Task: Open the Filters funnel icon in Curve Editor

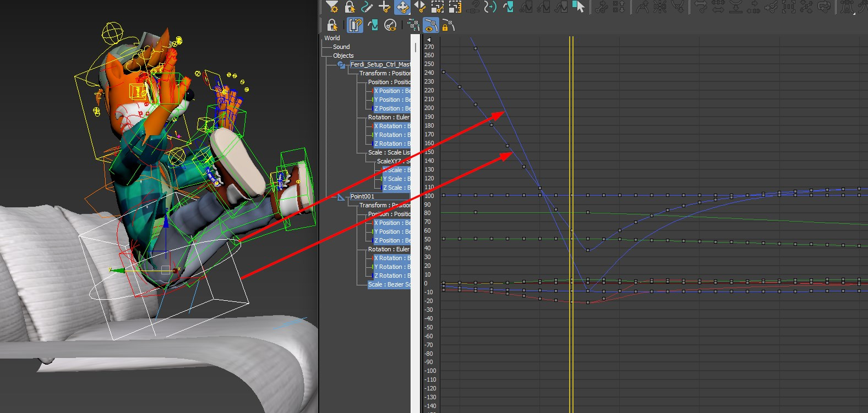Action: click(x=332, y=7)
